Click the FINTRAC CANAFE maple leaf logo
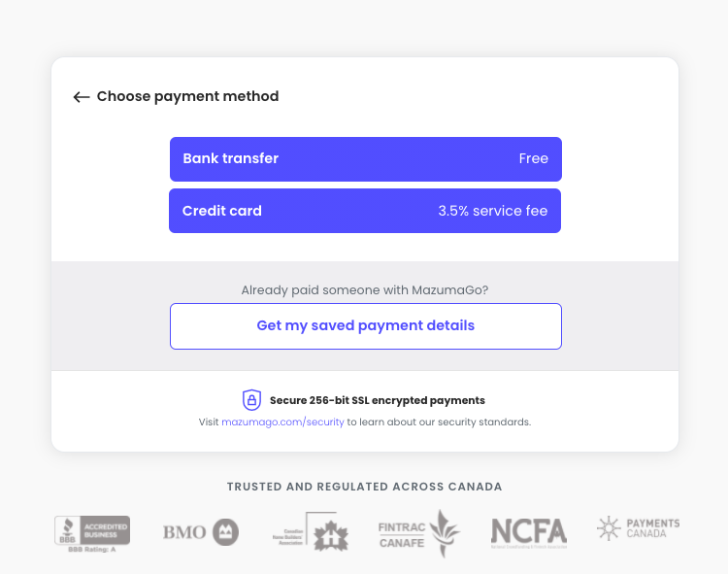The image size is (728, 574). (x=418, y=533)
